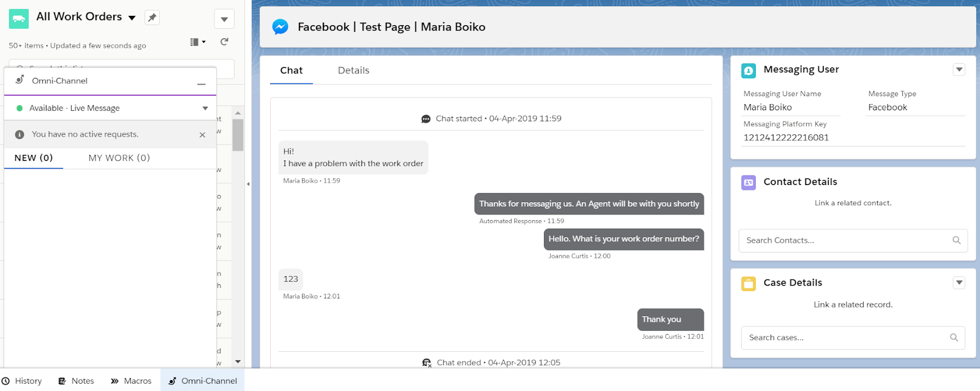The width and height of the screenshot is (980, 391).
Task: Click the Facebook Messenger icon in header
Action: pos(281,27)
